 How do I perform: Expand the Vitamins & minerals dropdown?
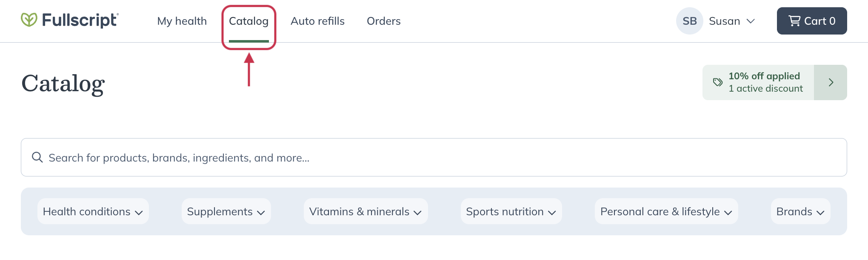tap(365, 211)
